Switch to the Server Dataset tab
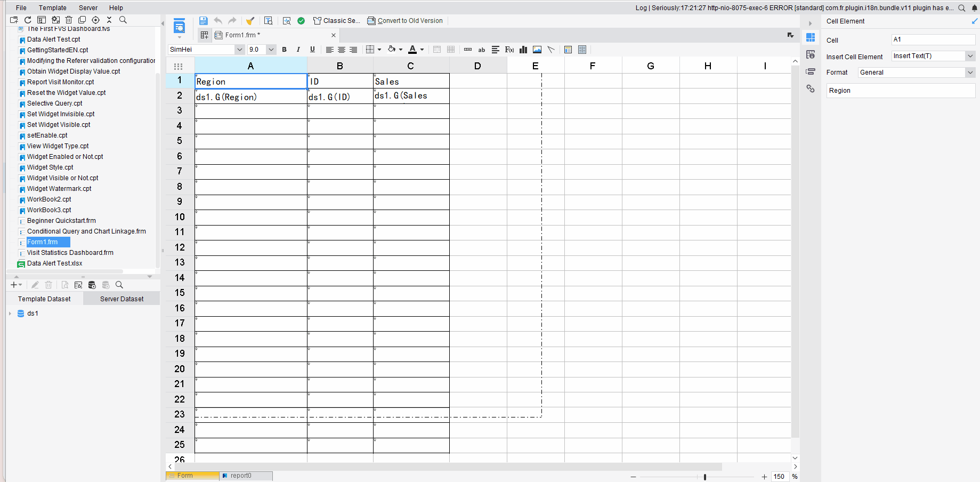This screenshot has height=482, width=980. coord(122,299)
